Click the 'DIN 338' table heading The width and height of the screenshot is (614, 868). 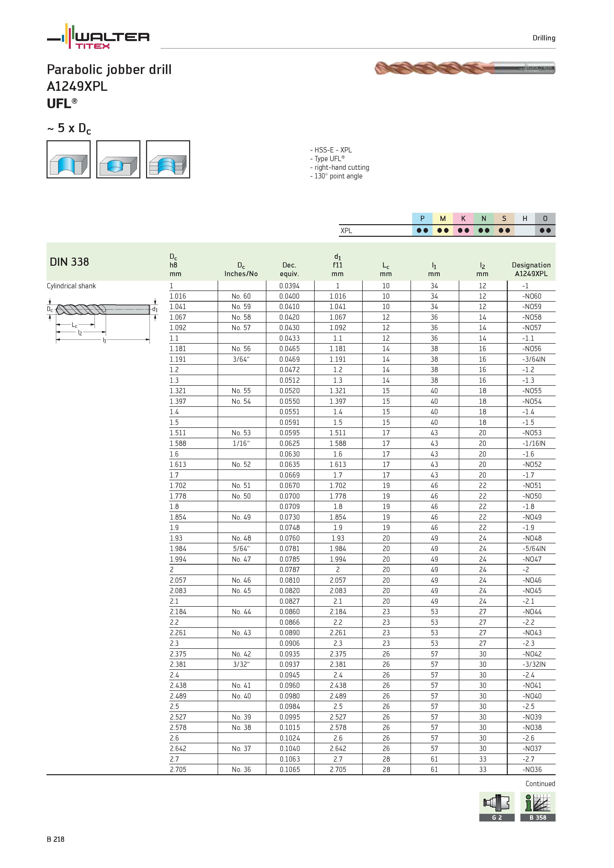69,262
